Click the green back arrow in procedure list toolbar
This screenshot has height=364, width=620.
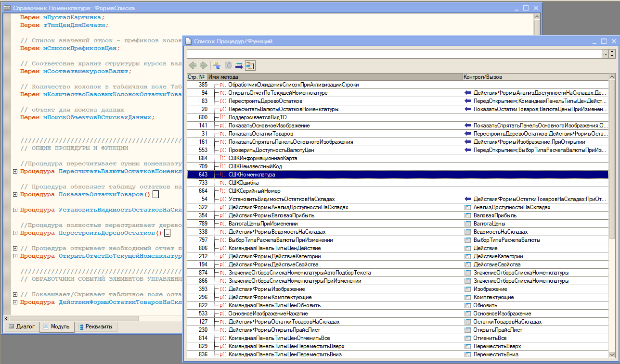pyautogui.click(x=193, y=65)
